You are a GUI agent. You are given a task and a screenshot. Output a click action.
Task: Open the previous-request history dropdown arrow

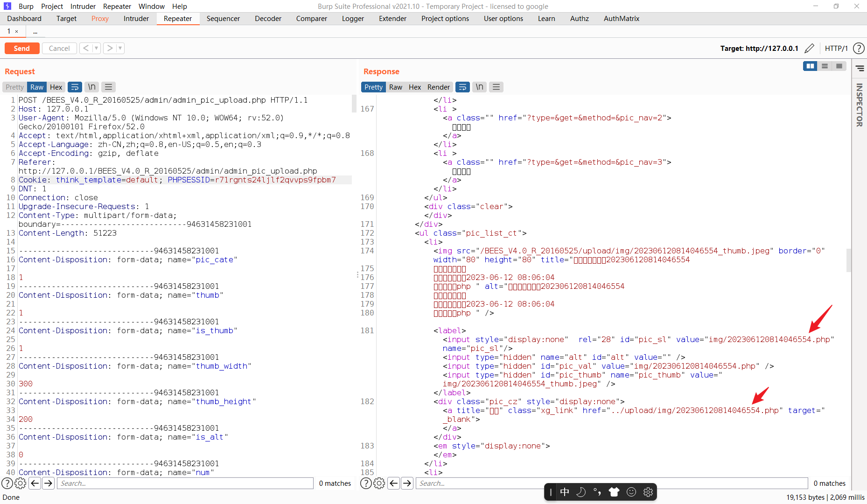coord(97,48)
